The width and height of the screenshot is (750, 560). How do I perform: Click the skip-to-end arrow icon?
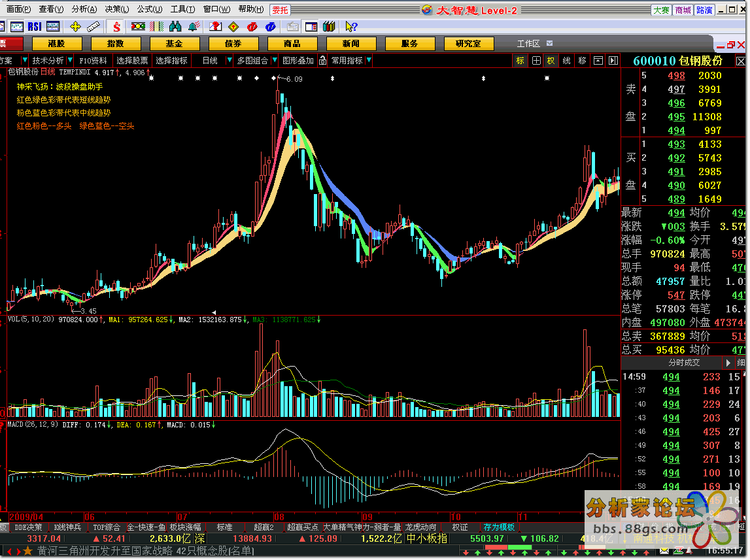click(x=613, y=61)
